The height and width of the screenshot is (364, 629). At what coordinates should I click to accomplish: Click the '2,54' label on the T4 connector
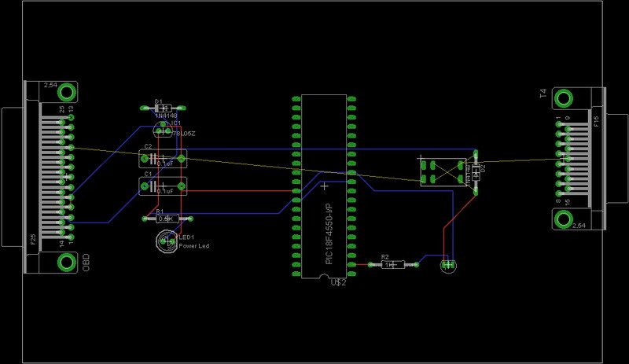(x=579, y=226)
